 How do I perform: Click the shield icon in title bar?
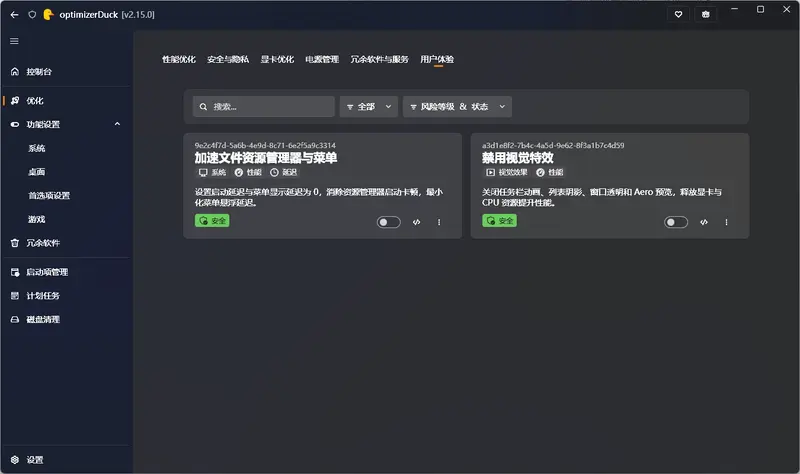(32, 15)
